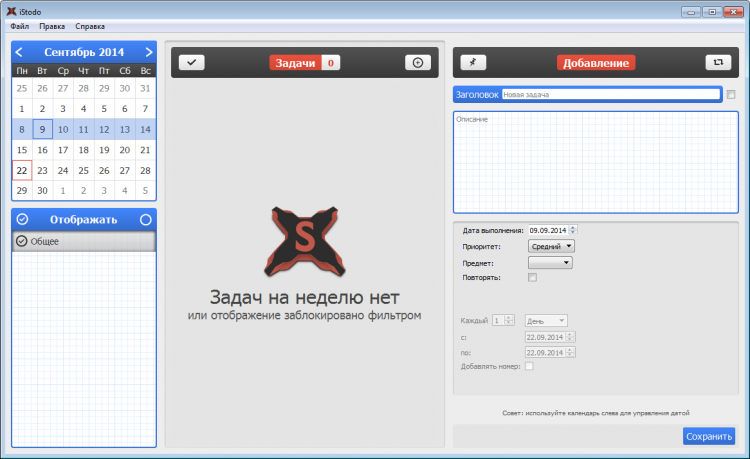The width and height of the screenshot is (750, 459).
Task: Minimize the iStodo window
Action: pyautogui.click(x=691, y=12)
